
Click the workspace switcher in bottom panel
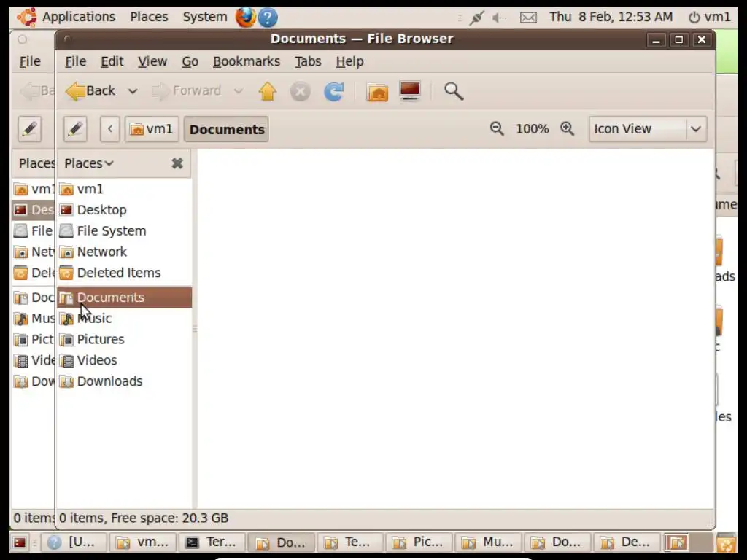point(687,542)
